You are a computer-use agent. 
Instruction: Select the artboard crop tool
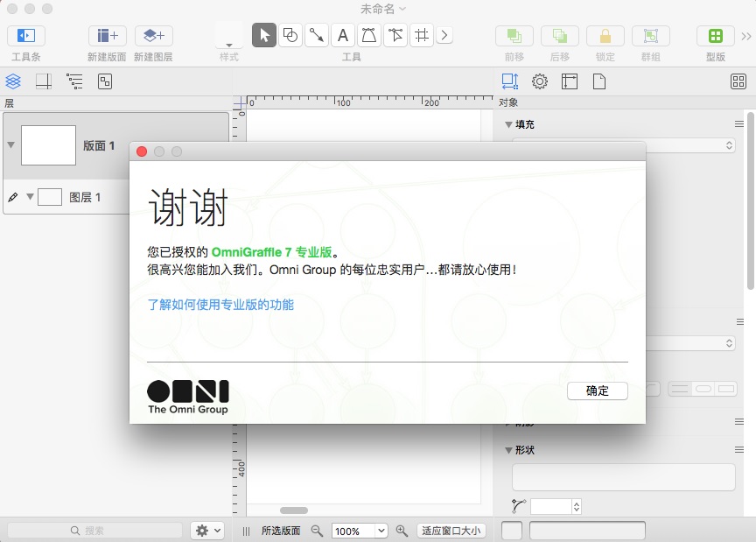422,35
